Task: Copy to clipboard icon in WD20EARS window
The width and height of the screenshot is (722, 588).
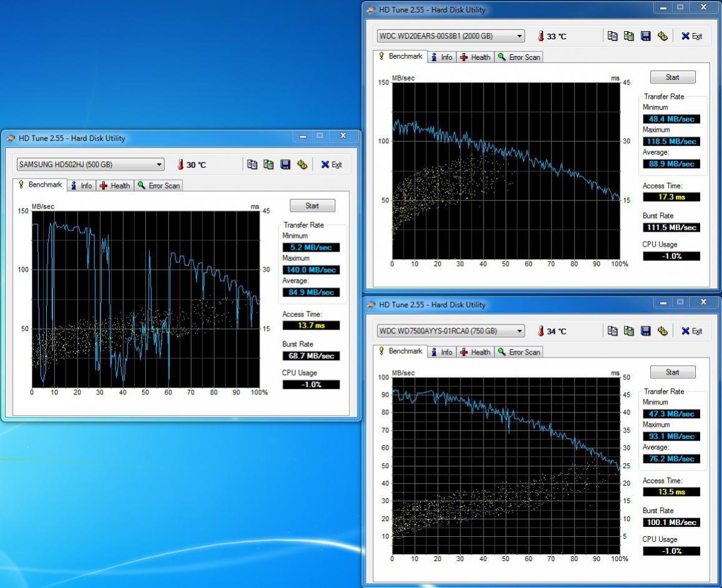Action: 612,36
